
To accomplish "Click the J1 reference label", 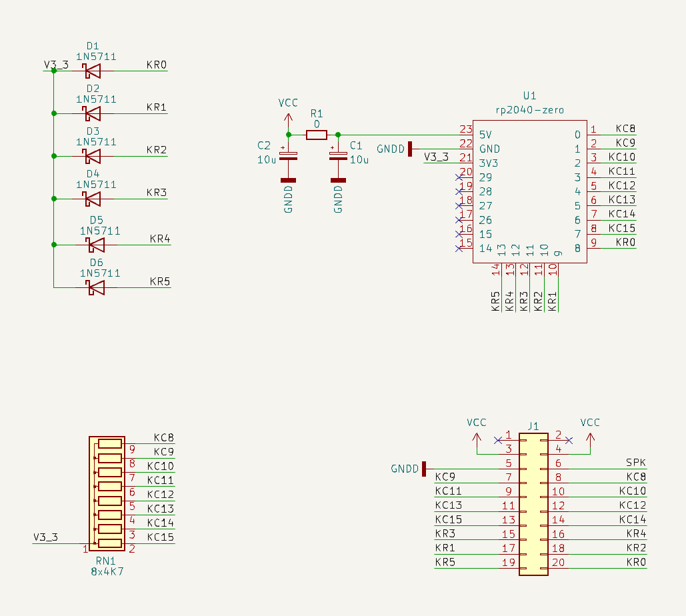I will coord(533,426).
